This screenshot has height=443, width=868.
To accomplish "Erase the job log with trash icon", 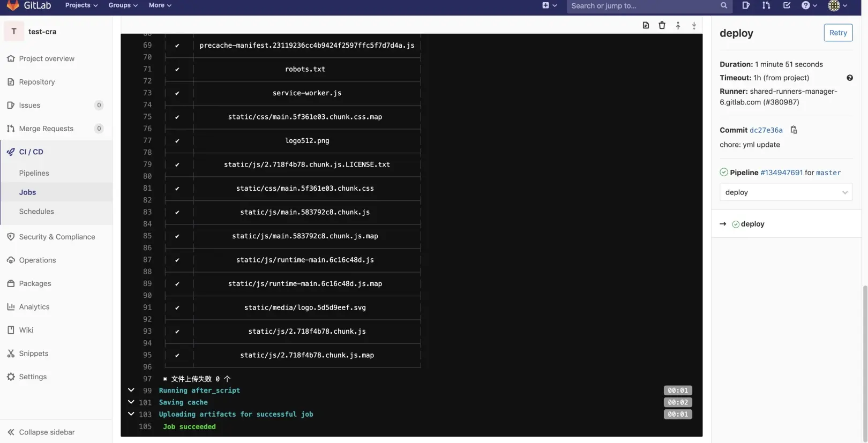I will tap(662, 25).
